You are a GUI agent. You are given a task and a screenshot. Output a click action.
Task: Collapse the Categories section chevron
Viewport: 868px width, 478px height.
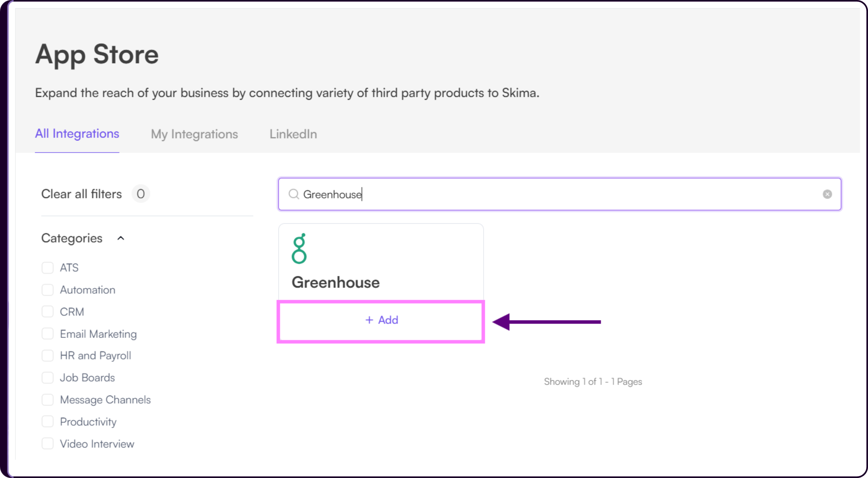[121, 239]
